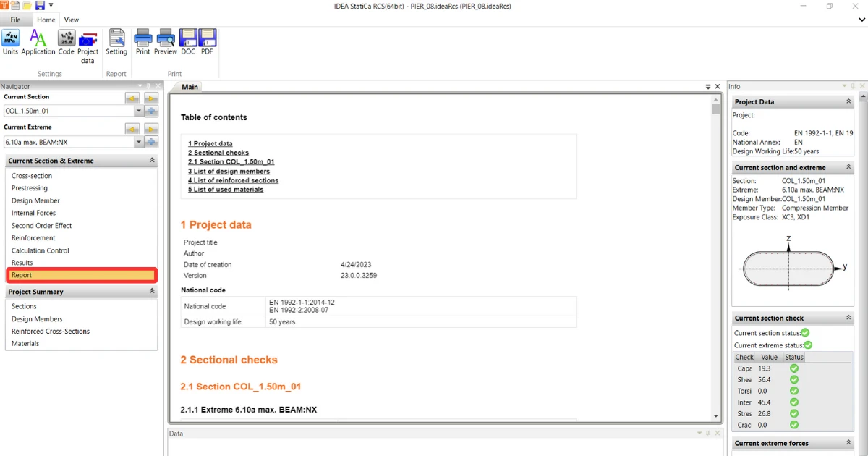This screenshot has width=868, height=456.
Task: Select Prestressing in Navigator
Action: click(30, 188)
